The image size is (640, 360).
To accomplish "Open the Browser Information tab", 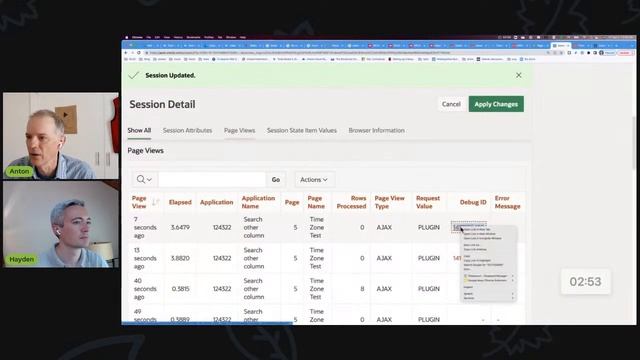I will (376, 130).
